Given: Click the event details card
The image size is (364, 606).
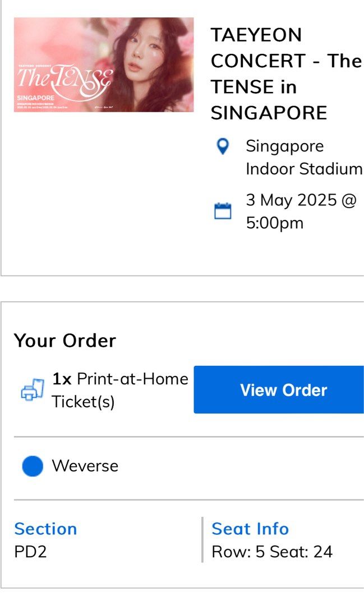Looking at the screenshot, I should [182, 140].
